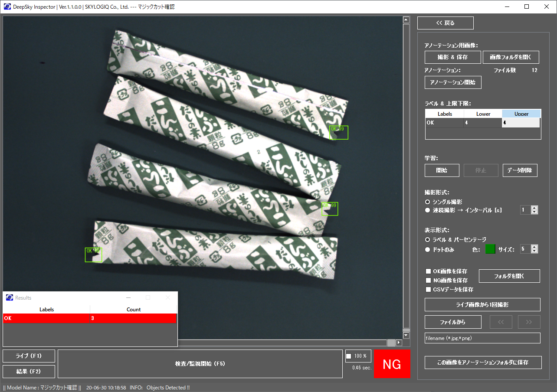Click the Labels column header in settings table
This screenshot has width=557, height=392.
(x=445, y=114)
